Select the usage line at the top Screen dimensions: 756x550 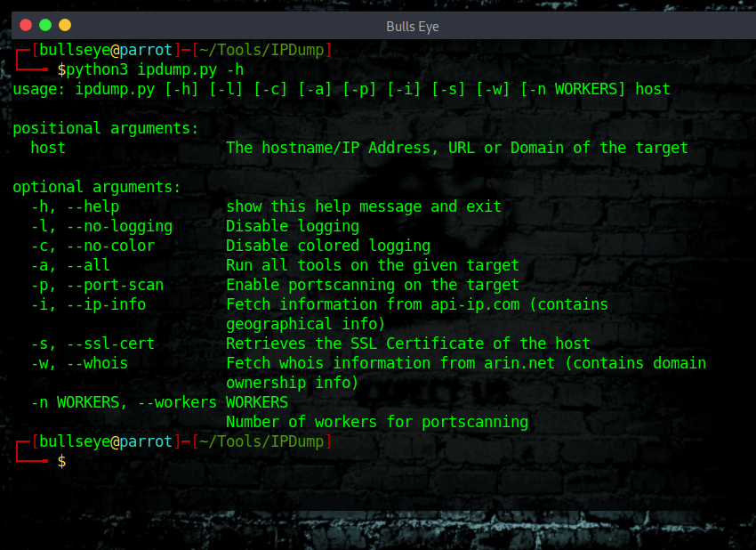(338, 89)
